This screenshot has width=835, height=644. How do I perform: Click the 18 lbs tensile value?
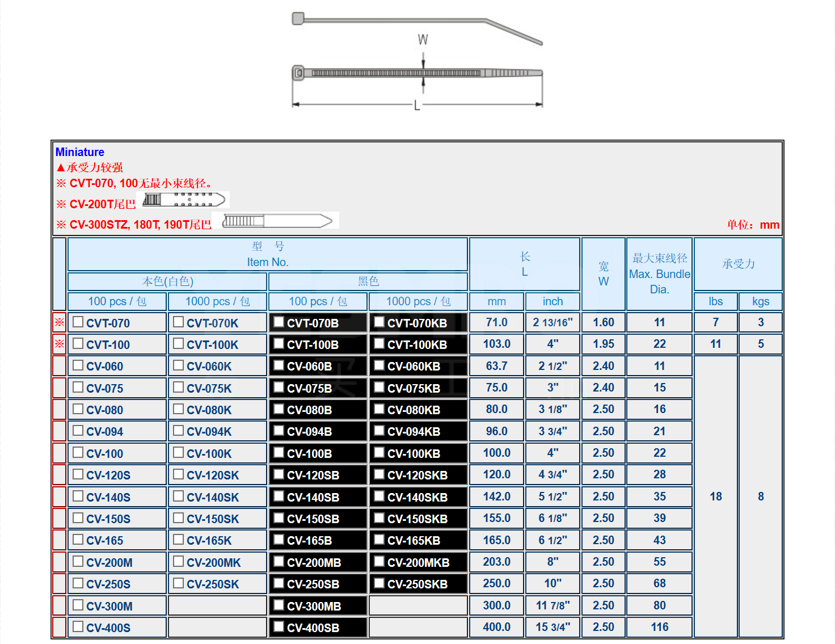(716, 496)
